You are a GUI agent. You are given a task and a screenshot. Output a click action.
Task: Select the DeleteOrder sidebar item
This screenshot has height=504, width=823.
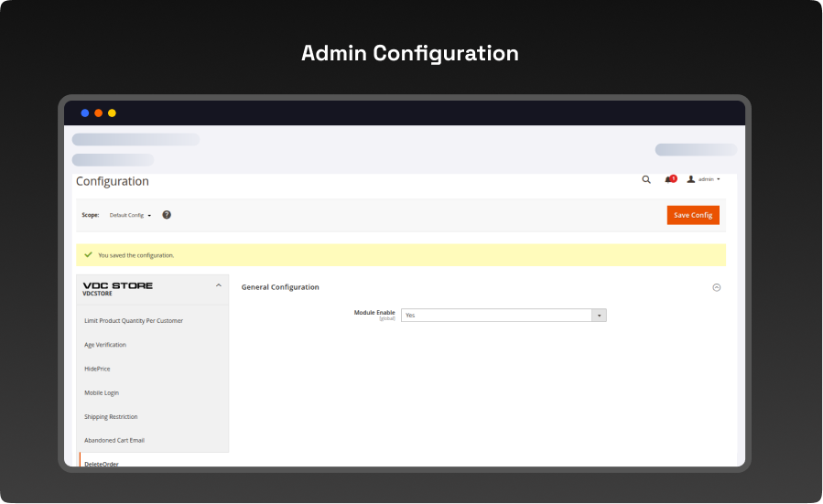pyautogui.click(x=102, y=463)
